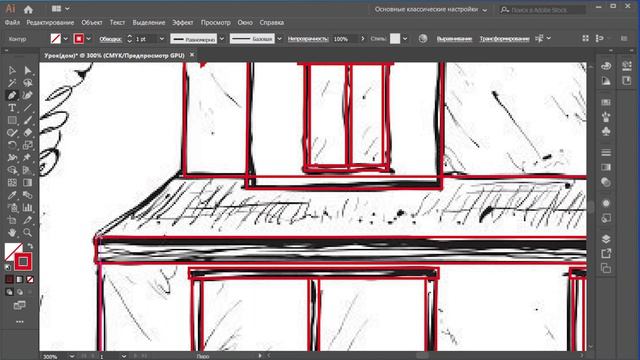640x360 pixels.
Task: Select the Shape Builder tool
Action: 12,170
